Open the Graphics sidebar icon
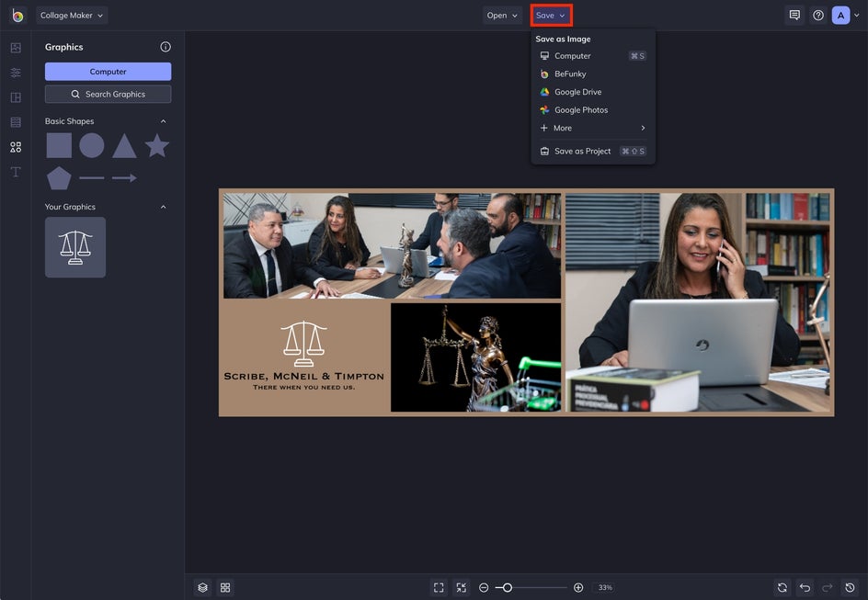The image size is (868, 600). pos(16,147)
